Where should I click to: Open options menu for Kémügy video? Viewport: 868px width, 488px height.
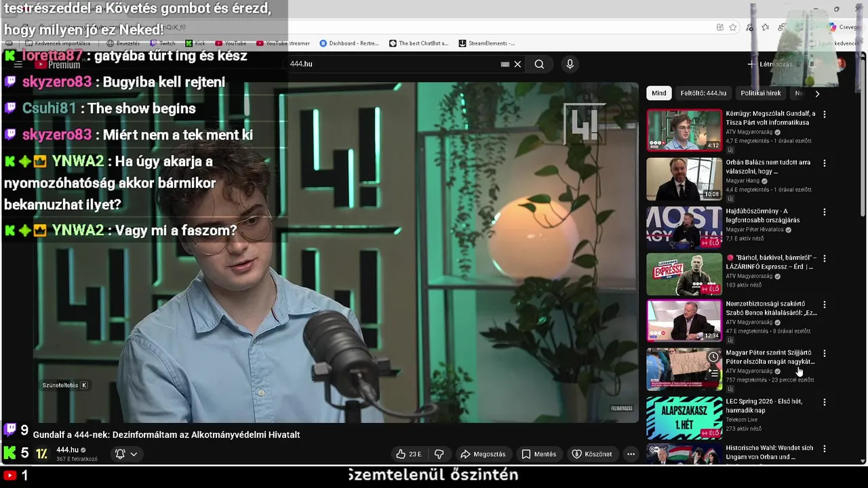pos(825,115)
